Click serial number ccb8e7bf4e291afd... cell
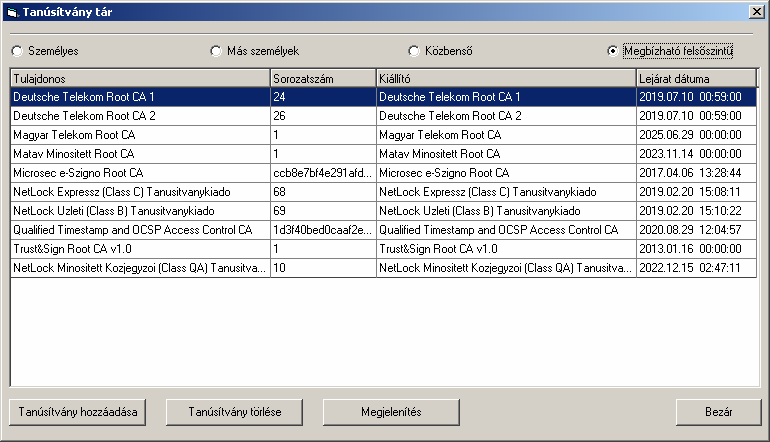This screenshot has width=770, height=442. click(x=323, y=173)
